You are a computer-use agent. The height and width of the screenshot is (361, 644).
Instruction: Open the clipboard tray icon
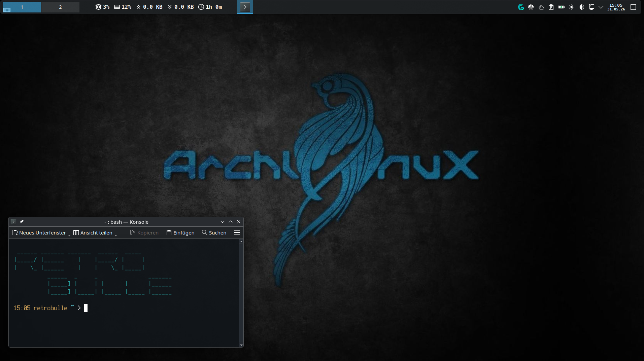click(551, 7)
